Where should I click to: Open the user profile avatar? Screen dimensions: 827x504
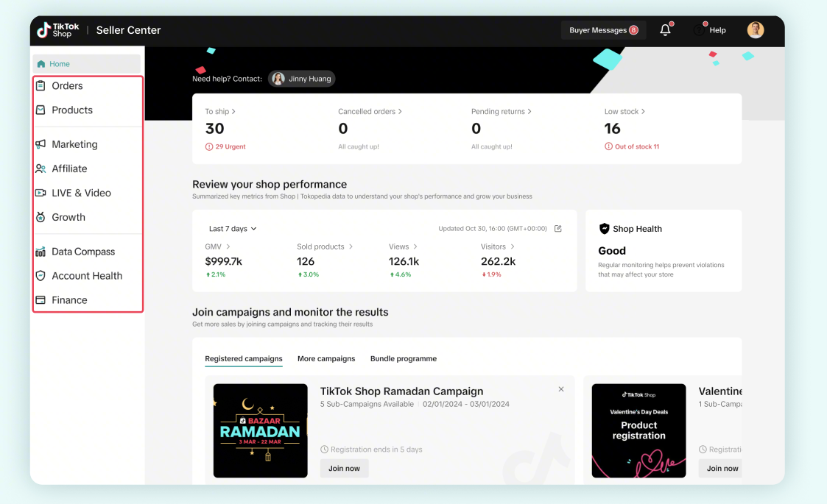(756, 30)
